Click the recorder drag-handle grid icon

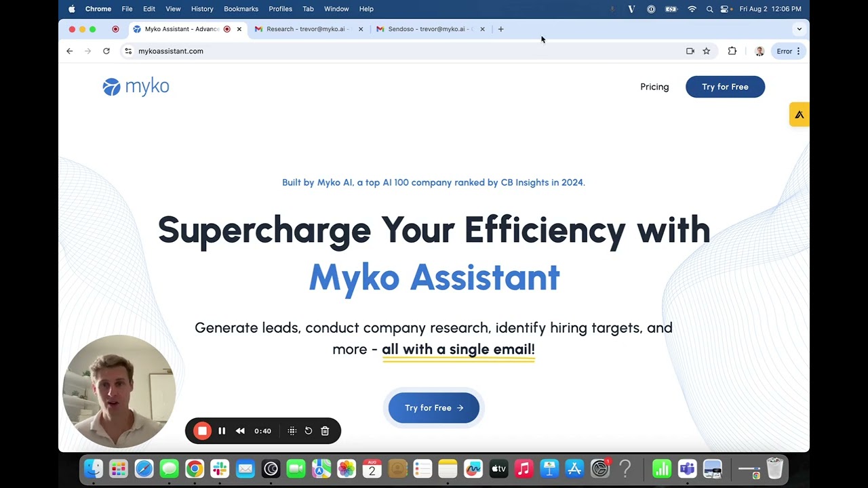click(292, 431)
